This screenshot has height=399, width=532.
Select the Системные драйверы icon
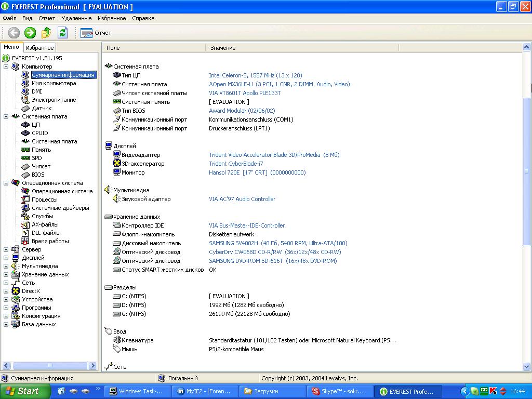point(25,208)
